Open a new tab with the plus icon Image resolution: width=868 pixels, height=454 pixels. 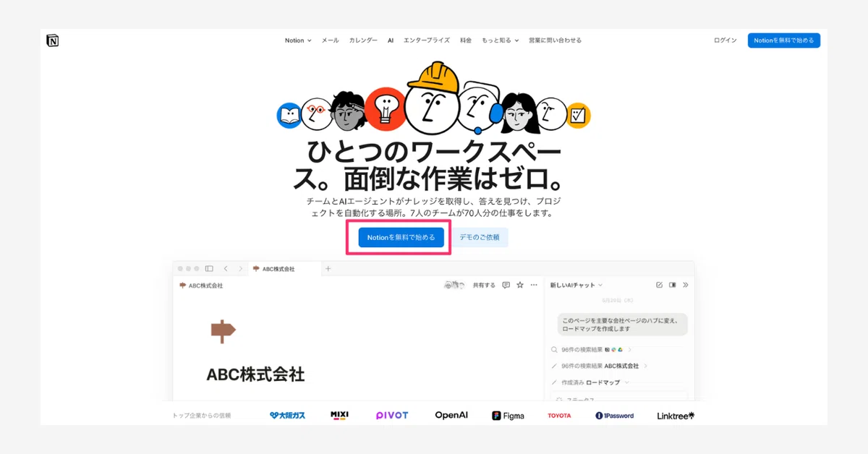328,269
